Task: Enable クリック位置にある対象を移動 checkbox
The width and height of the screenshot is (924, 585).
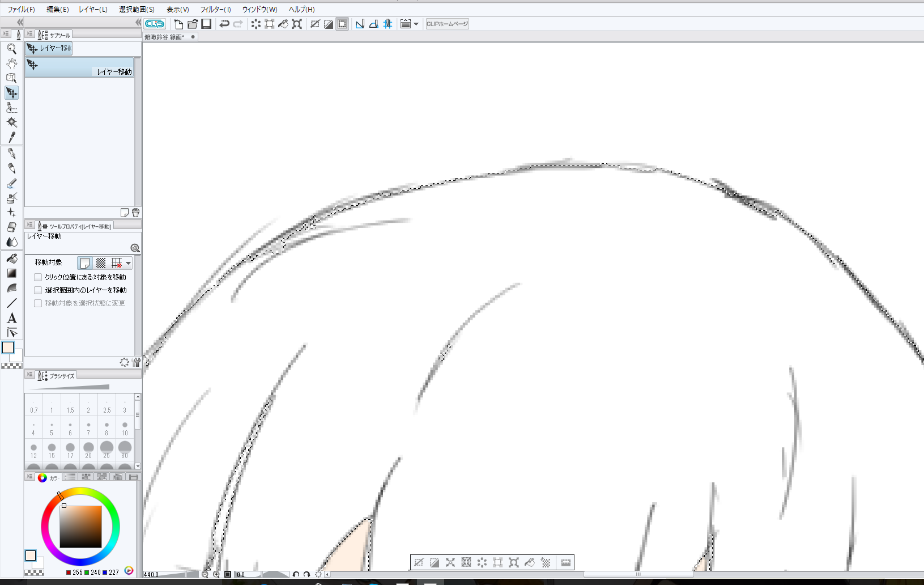Action: pos(38,277)
